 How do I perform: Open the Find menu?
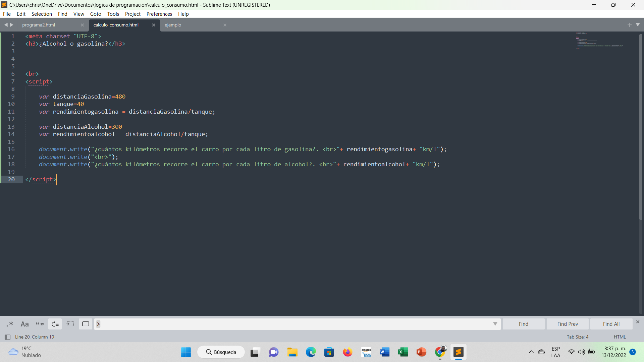[62, 14]
